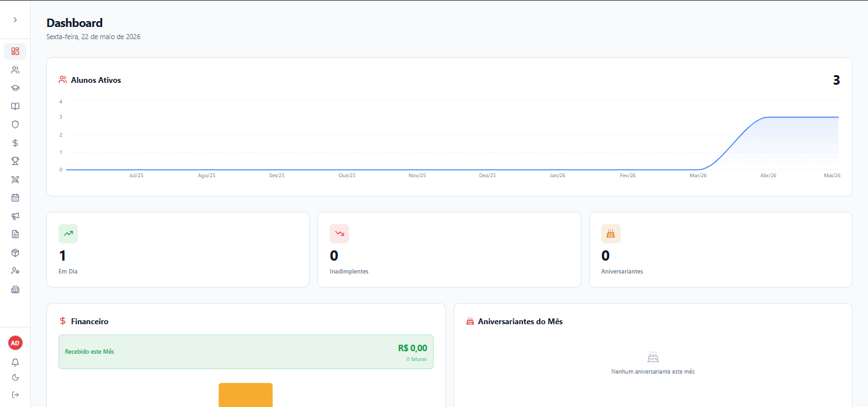Screen dimensions: 868x407
Task: Click the crossed swords sidebar icon
Action: pyautogui.click(x=15, y=180)
